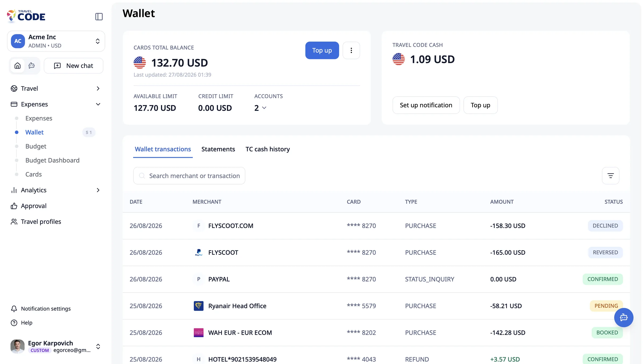Switch to the Statements tab

click(x=218, y=149)
